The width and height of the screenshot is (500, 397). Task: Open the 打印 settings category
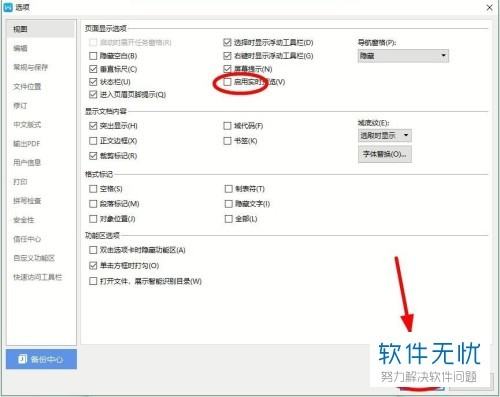tap(20, 182)
